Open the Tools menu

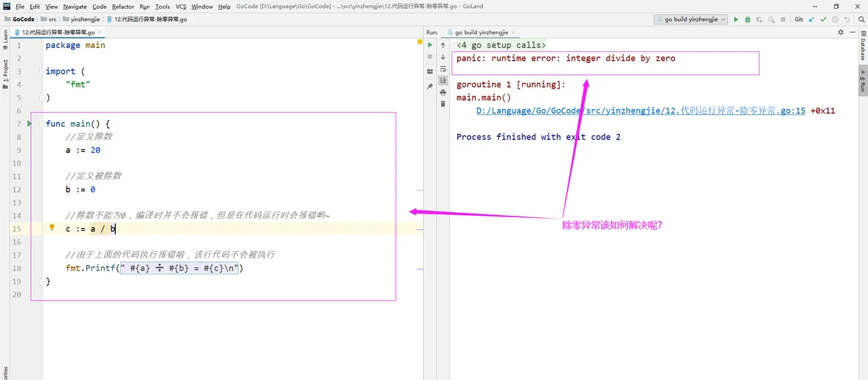(x=163, y=7)
